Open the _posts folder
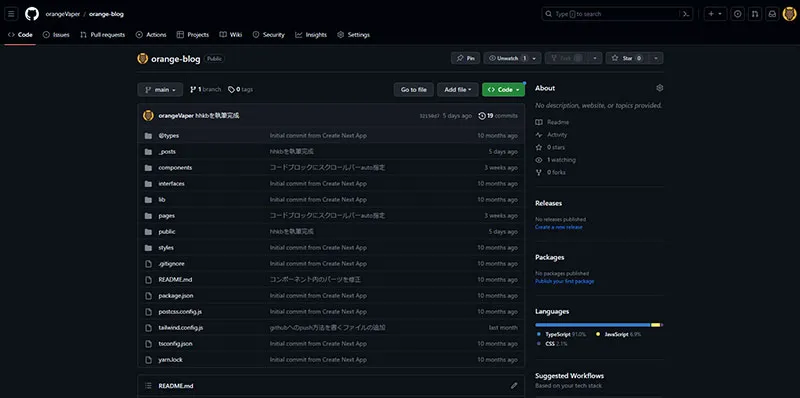Viewport: 800px width, 398px height. tap(167, 152)
